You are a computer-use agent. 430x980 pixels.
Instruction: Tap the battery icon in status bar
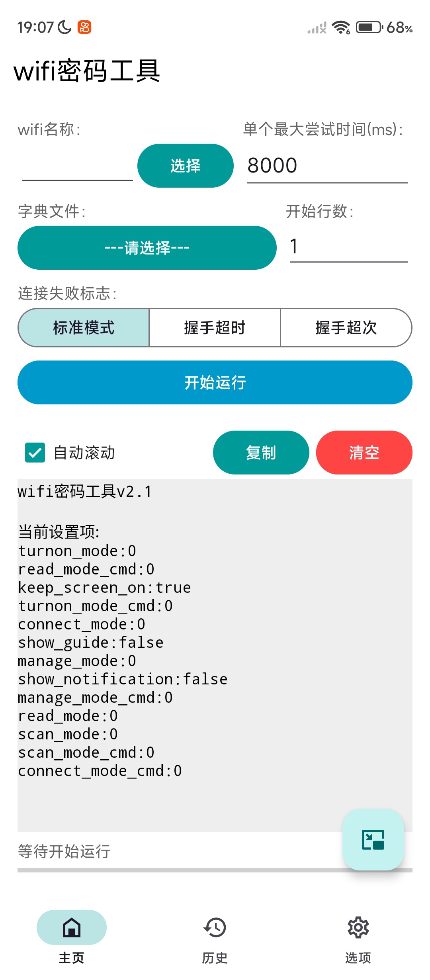click(x=369, y=27)
